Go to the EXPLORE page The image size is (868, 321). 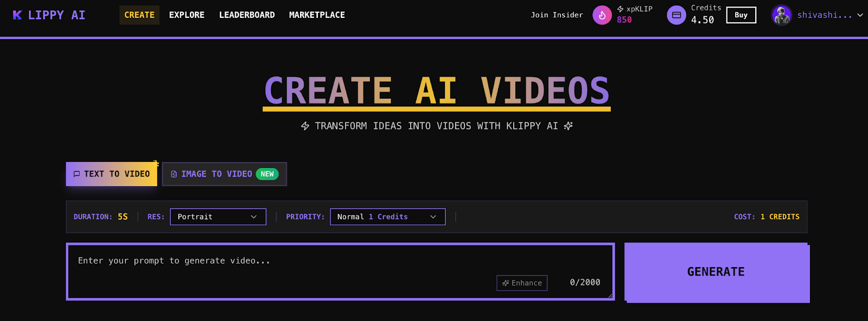pyautogui.click(x=187, y=15)
